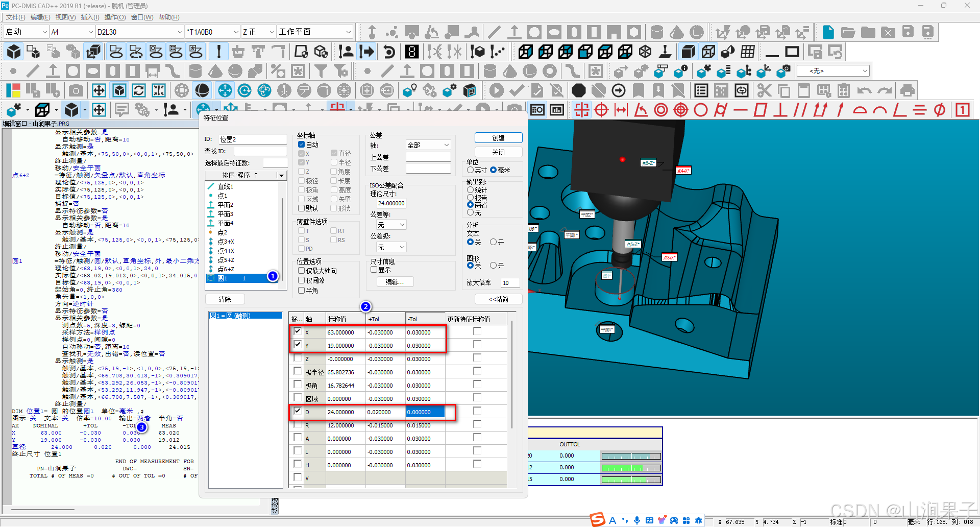This screenshot has height=527, width=980.
Task: Open the 公差级 dropdown
Action: pos(391,247)
